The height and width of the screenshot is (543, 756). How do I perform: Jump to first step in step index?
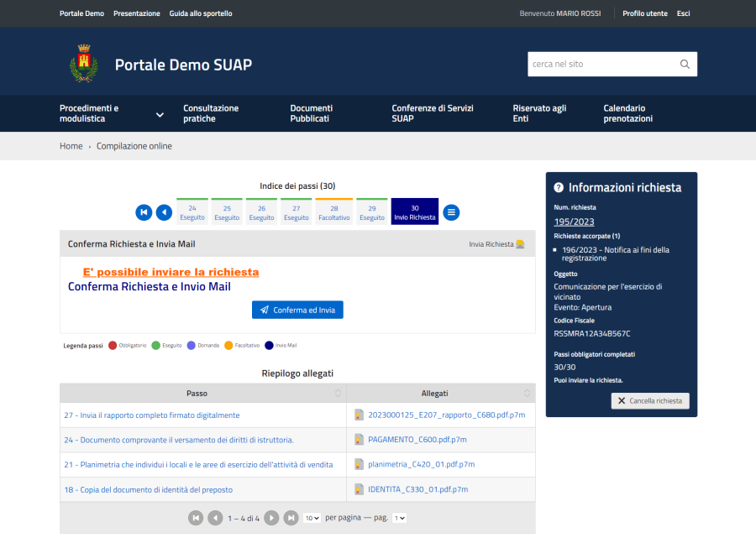tap(144, 212)
